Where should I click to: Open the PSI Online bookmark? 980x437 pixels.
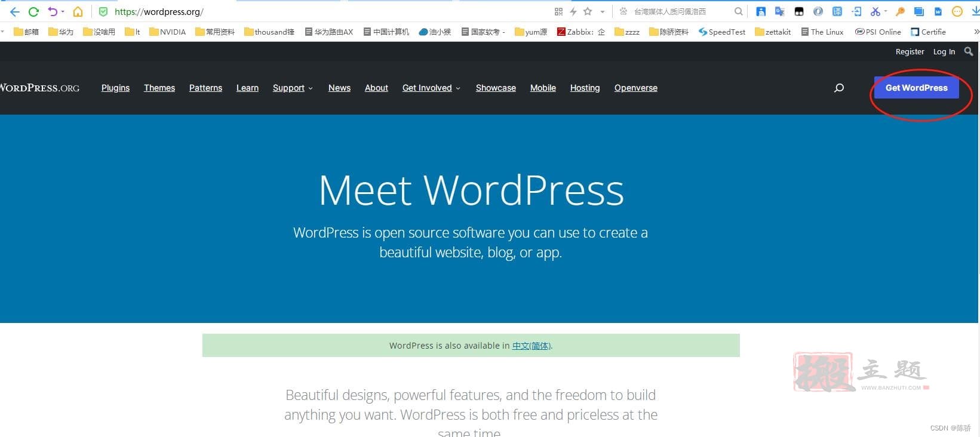point(878,32)
